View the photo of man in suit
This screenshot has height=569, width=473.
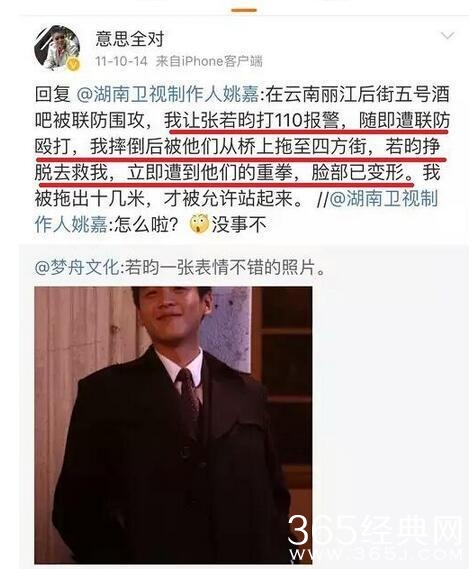tap(173, 425)
